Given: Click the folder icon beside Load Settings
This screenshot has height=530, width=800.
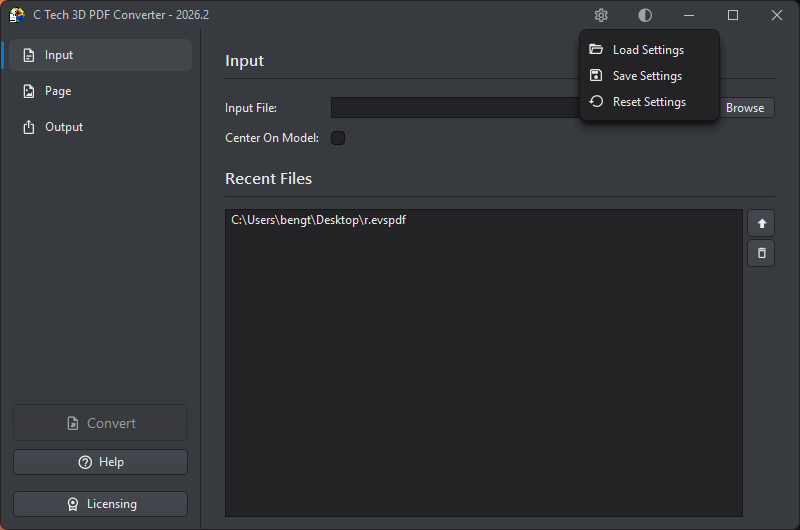Looking at the screenshot, I should (596, 50).
